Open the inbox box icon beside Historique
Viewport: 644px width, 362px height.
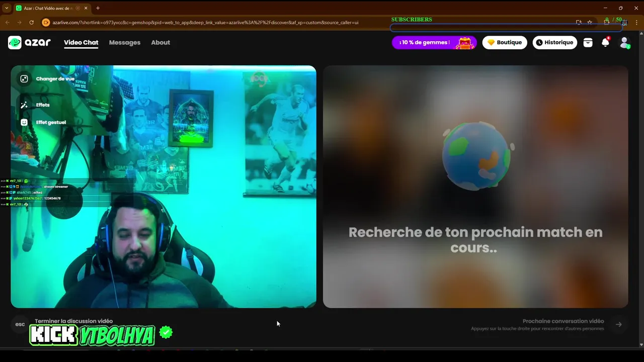[x=588, y=42]
